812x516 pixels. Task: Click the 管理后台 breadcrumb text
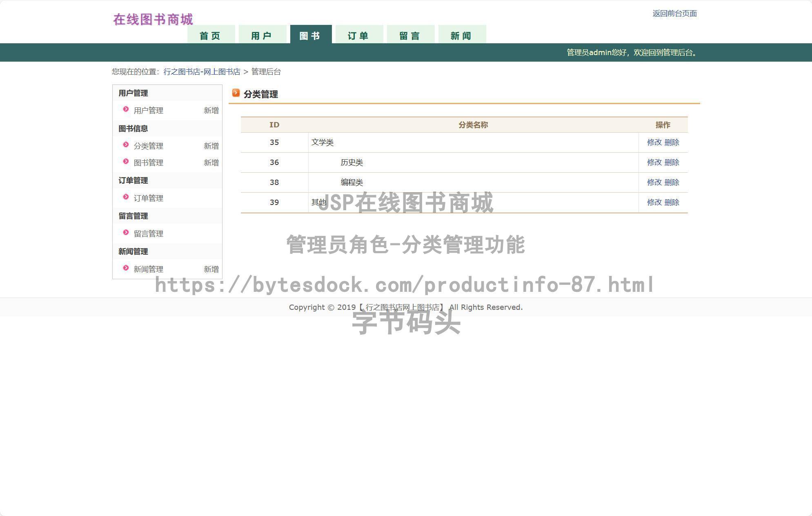[x=266, y=72]
